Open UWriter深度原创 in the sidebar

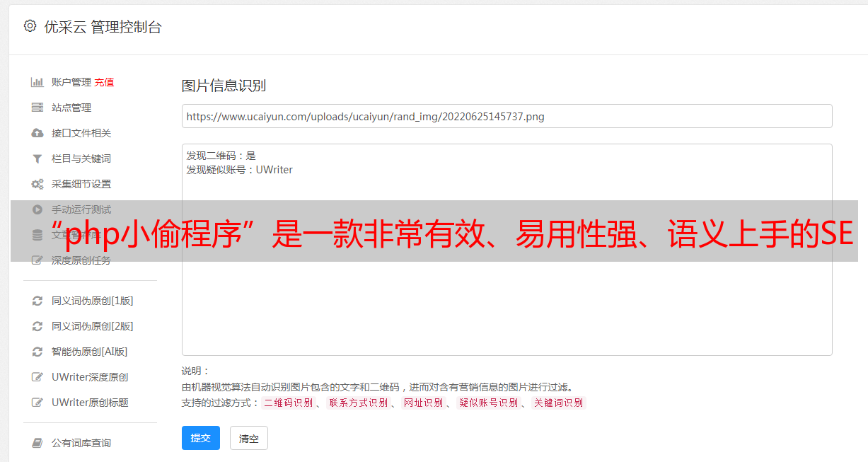point(90,377)
